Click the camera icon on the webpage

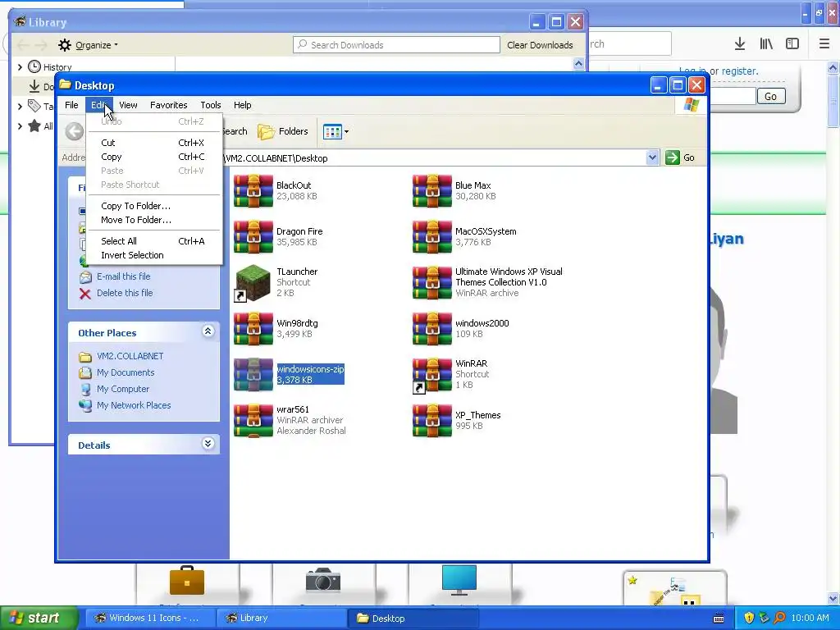click(323, 581)
